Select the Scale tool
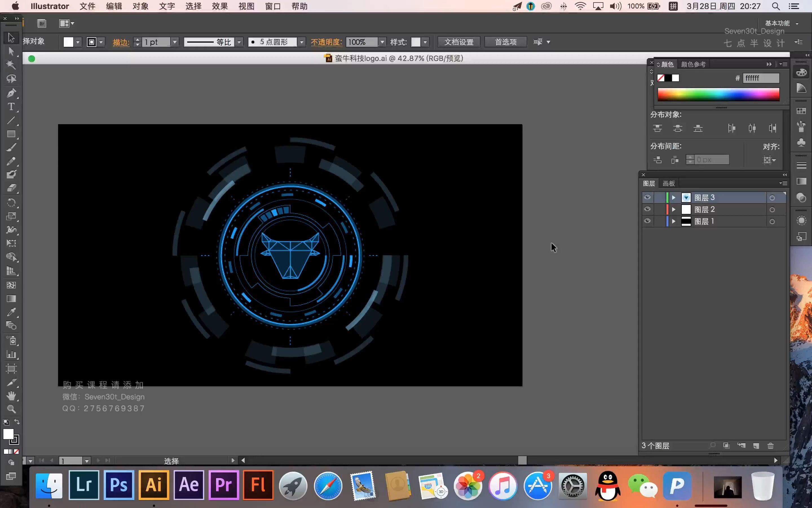The width and height of the screenshot is (812, 508). click(x=11, y=216)
